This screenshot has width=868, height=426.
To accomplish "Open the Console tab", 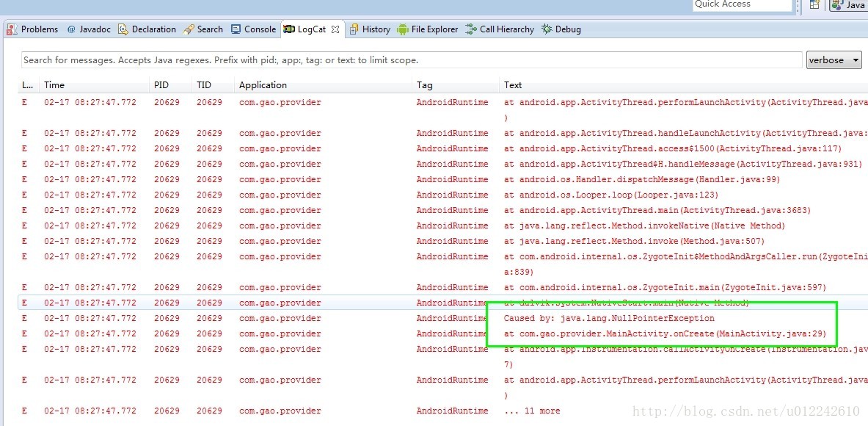I will pos(254,29).
